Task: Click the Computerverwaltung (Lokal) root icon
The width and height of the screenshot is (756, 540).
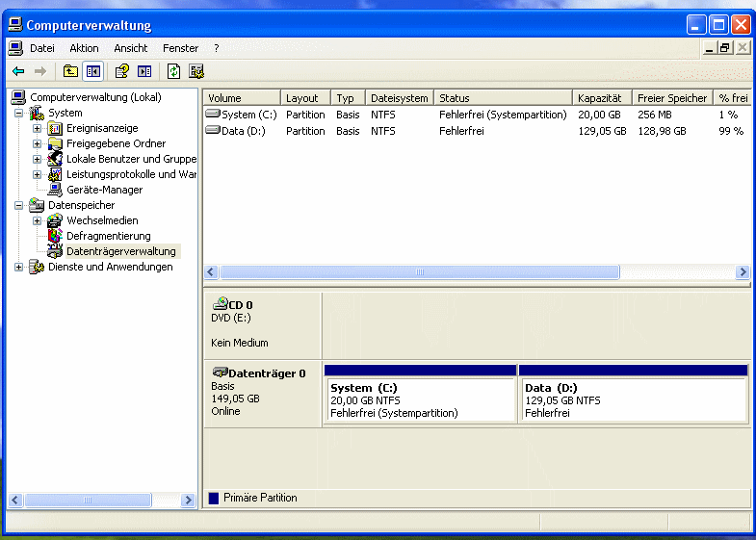Action: [x=18, y=97]
